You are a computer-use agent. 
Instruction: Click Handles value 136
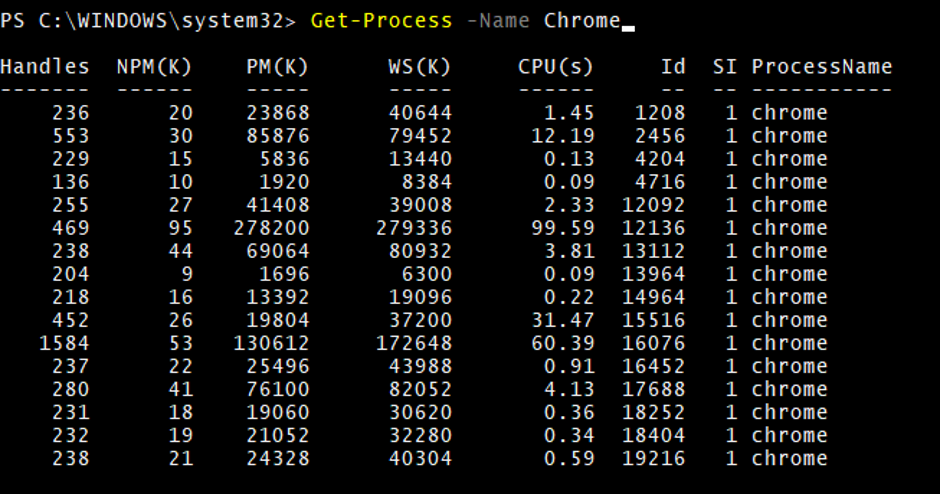tap(71, 182)
